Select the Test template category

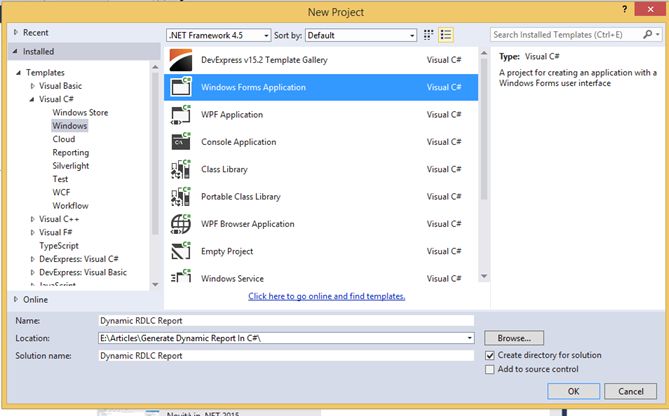click(60, 179)
